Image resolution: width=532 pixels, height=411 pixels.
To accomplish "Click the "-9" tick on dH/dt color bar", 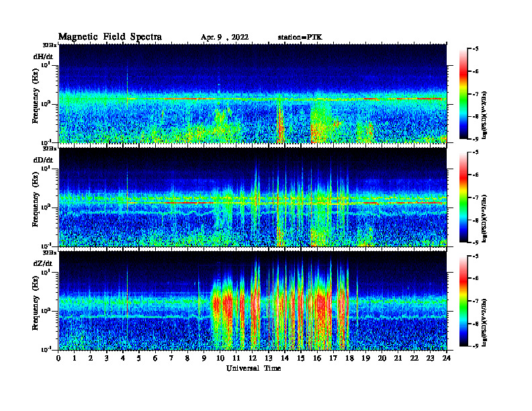I will pos(476,139).
